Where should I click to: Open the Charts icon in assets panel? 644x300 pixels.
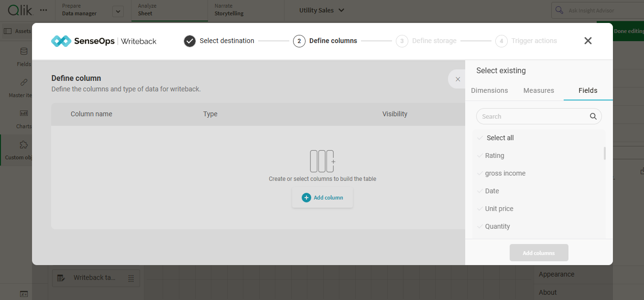(x=23, y=113)
